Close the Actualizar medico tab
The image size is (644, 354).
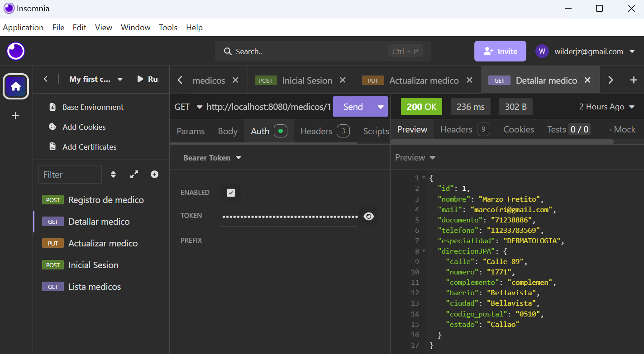pos(469,80)
